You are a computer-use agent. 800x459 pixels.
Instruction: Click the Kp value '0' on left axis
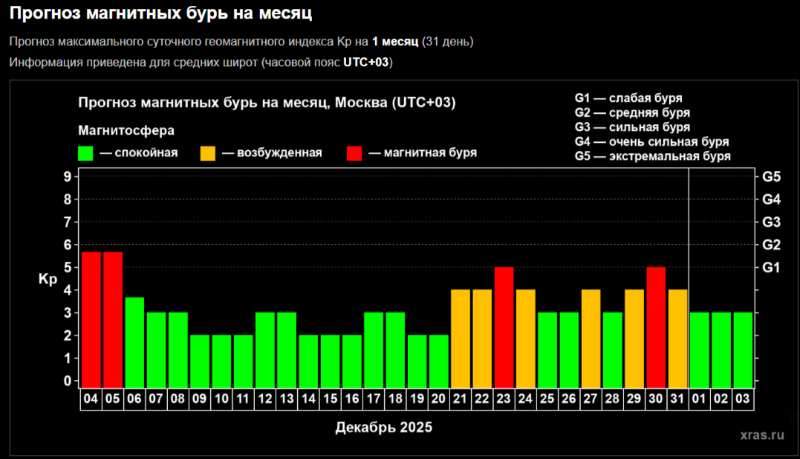click(x=68, y=381)
